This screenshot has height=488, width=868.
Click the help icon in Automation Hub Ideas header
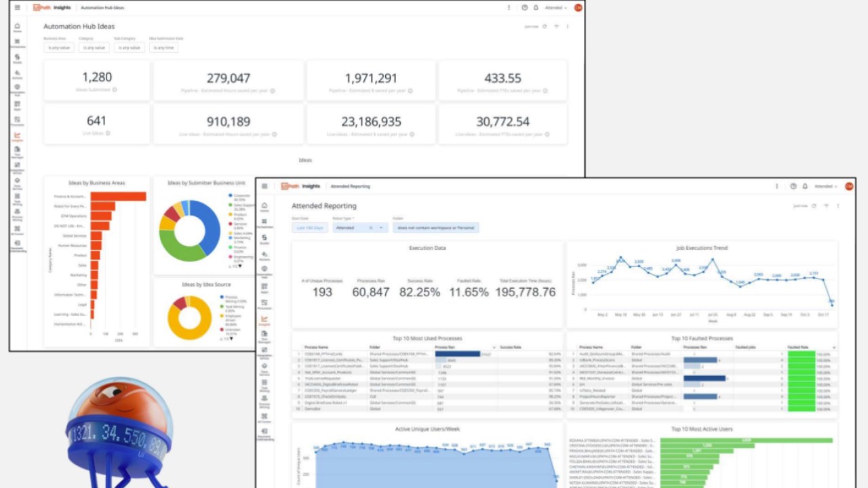(x=525, y=7)
